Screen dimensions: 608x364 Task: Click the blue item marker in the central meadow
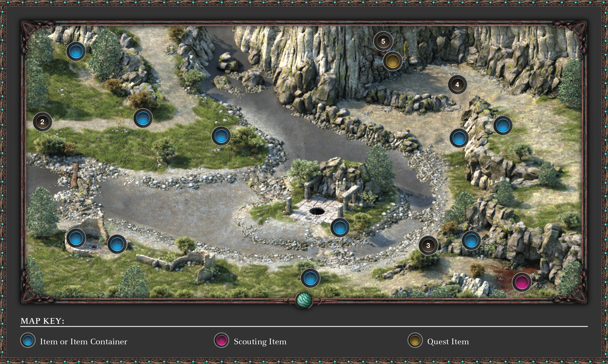tap(221, 136)
